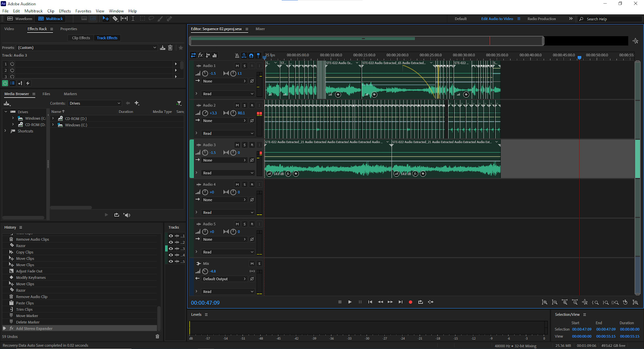This screenshot has height=349, width=644.
Task: Move playhead to previous marker
Action: click(370, 302)
